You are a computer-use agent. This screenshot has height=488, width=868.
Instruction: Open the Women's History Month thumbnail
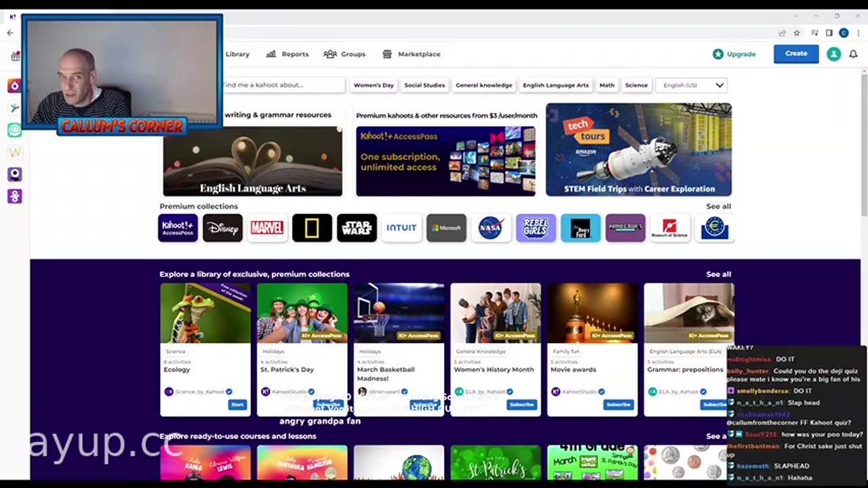pyautogui.click(x=496, y=313)
